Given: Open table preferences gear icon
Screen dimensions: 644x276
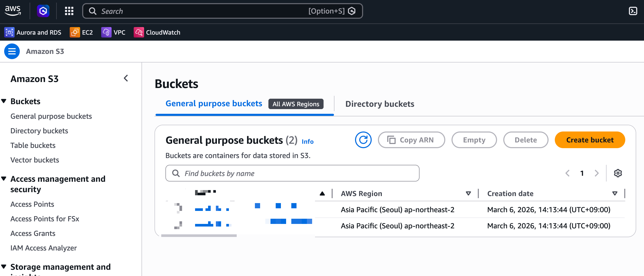Looking at the screenshot, I should tap(618, 173).
